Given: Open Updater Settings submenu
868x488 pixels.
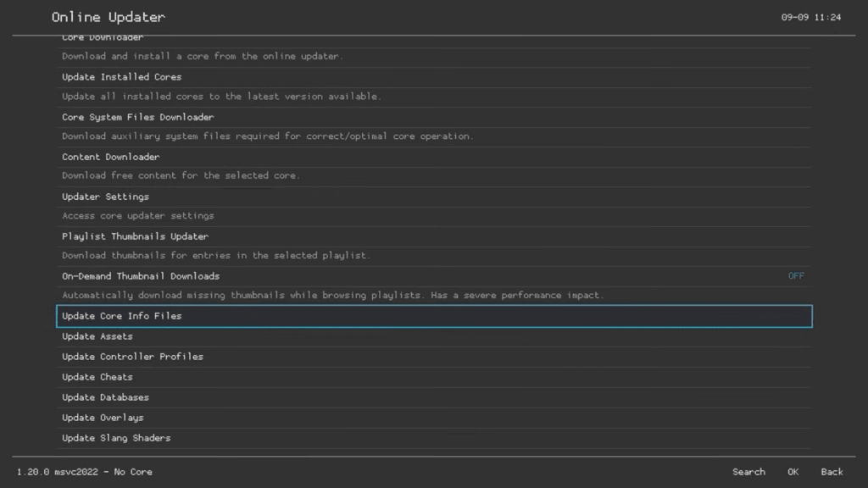Looking at the screenshot, I should 105,197.
